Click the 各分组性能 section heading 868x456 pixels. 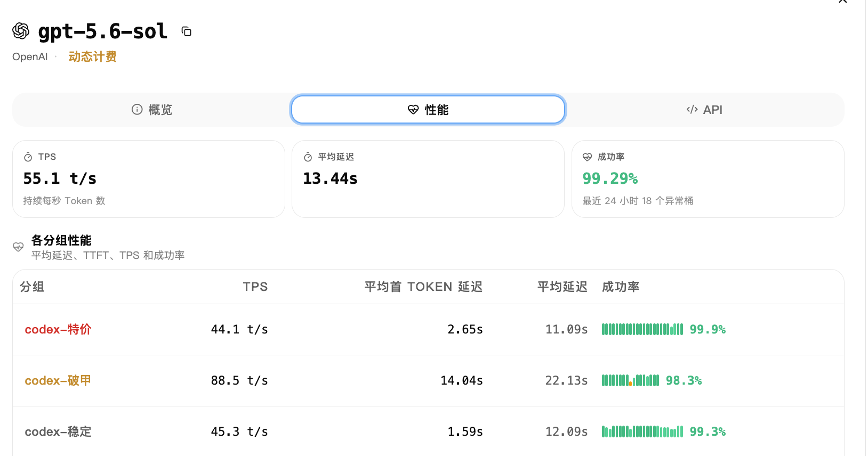[x=61, y=240]
